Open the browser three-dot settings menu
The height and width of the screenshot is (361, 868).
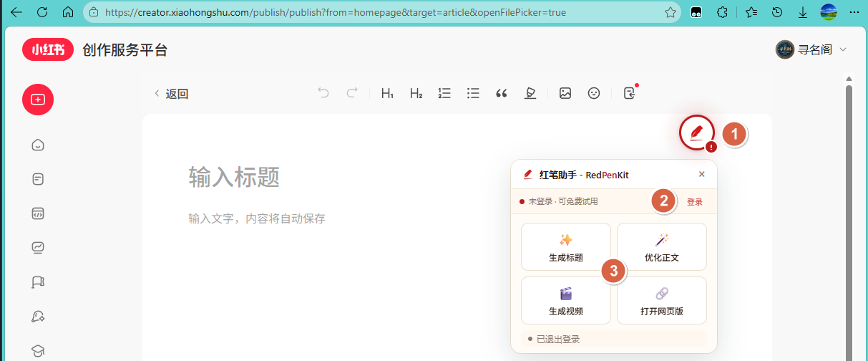click(854, 12)
